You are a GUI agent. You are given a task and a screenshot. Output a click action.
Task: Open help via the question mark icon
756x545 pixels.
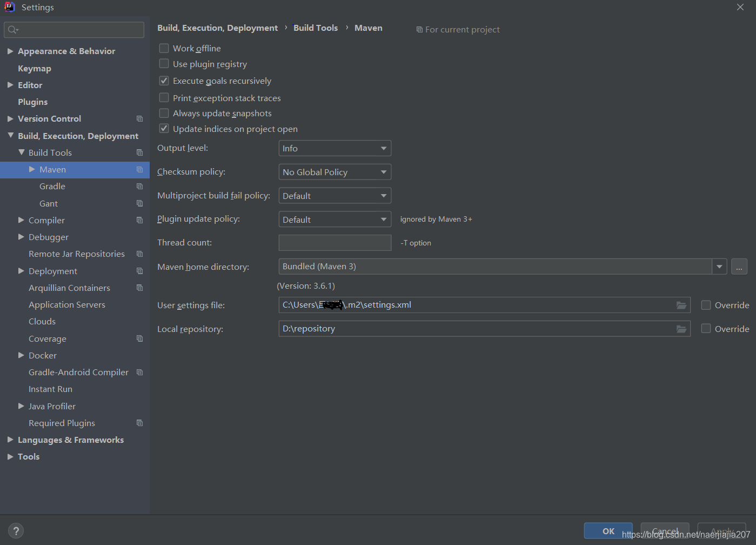(x=16, y=531)
